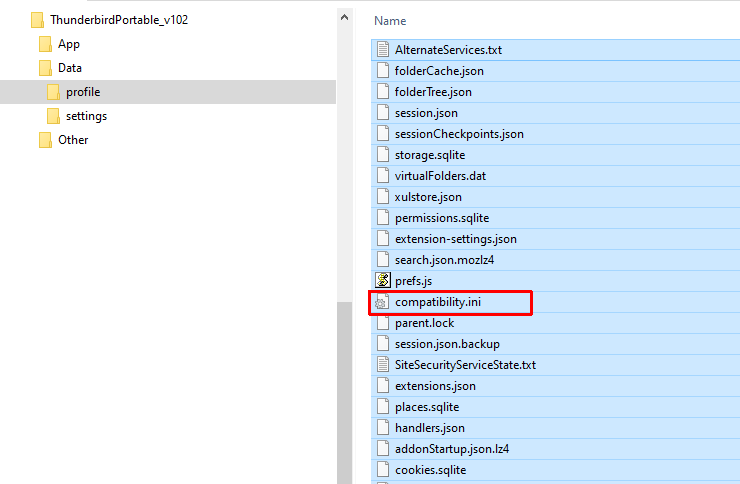Select file name folderCache.json
The height and width of the screenshot is (484, 740).
click(439, 71)
